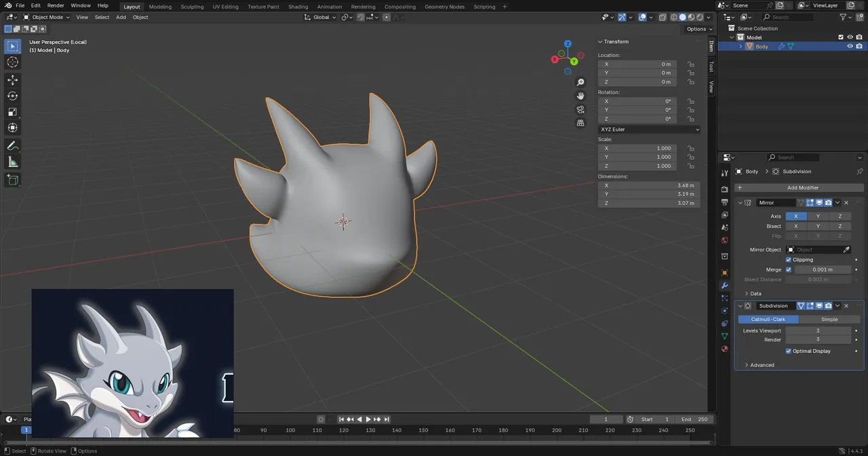
Task: Play the animation in the timeline
Action: pos(368,419)
